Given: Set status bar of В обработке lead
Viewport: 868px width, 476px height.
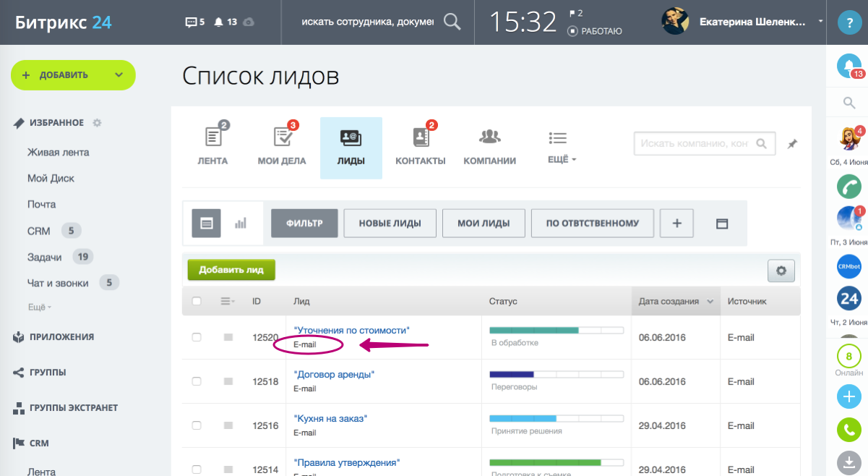Looking at the screenshot, I should [557, 330].
